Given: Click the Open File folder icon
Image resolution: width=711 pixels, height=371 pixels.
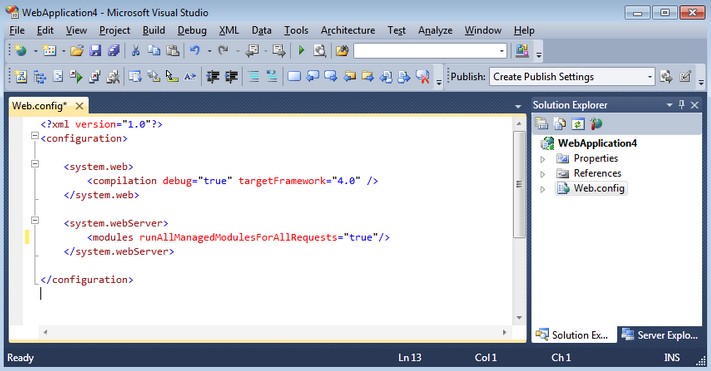Looking at the screenshot, I should click(x=77, y=50).
